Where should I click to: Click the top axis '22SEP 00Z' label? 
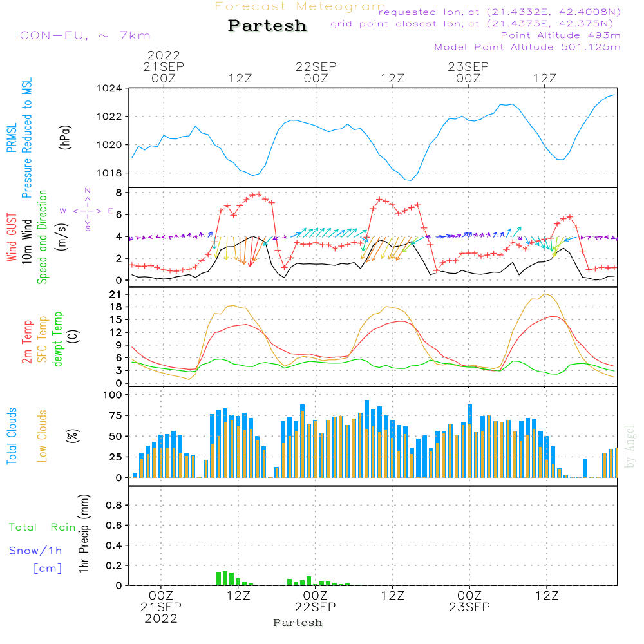pyautogui.click(x=316, y=72)
